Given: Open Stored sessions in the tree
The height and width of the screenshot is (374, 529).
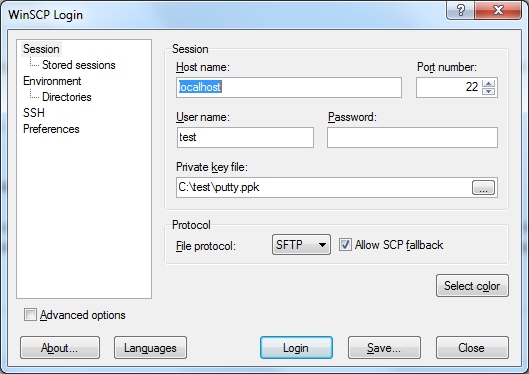Looking at the screenshot, I should click(x=79, y=65).
